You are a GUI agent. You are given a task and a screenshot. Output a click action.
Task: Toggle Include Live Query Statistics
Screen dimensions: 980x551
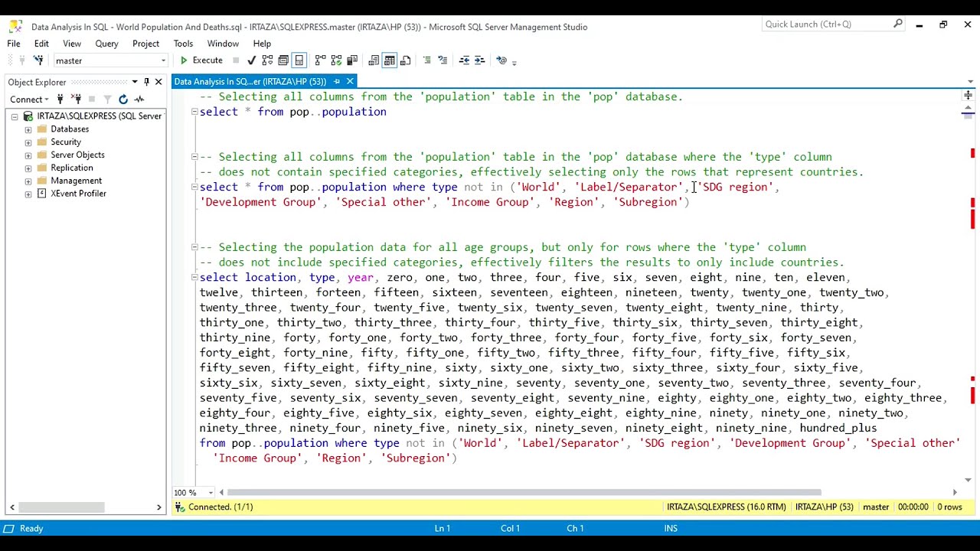pos(336,60)
